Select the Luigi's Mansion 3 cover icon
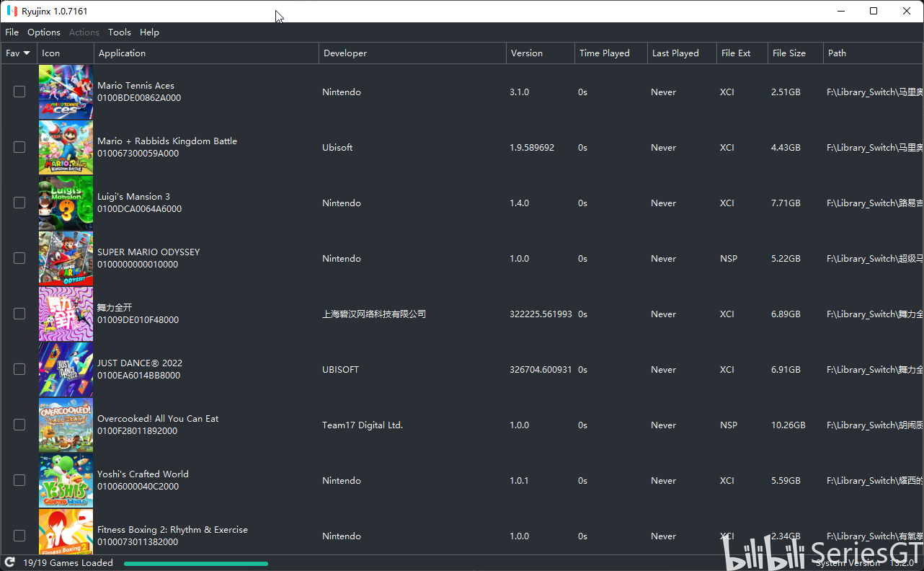The image size is (924, 571). pyautogui.click(x=66, y=203)
